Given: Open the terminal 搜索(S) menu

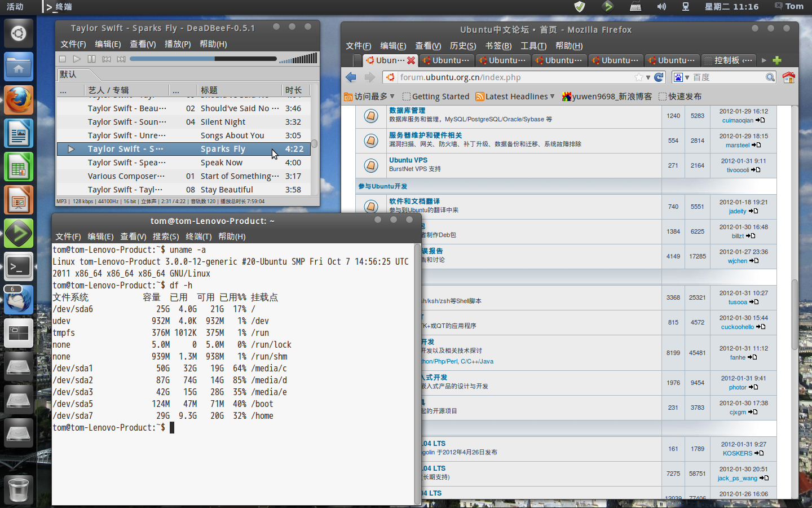Looking at the screenshot, I should tap(166, 237).
